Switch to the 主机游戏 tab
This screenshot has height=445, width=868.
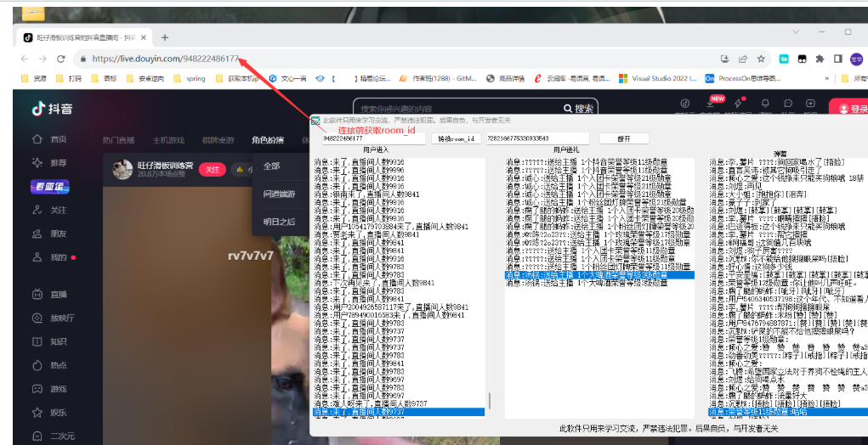[168, 140]
